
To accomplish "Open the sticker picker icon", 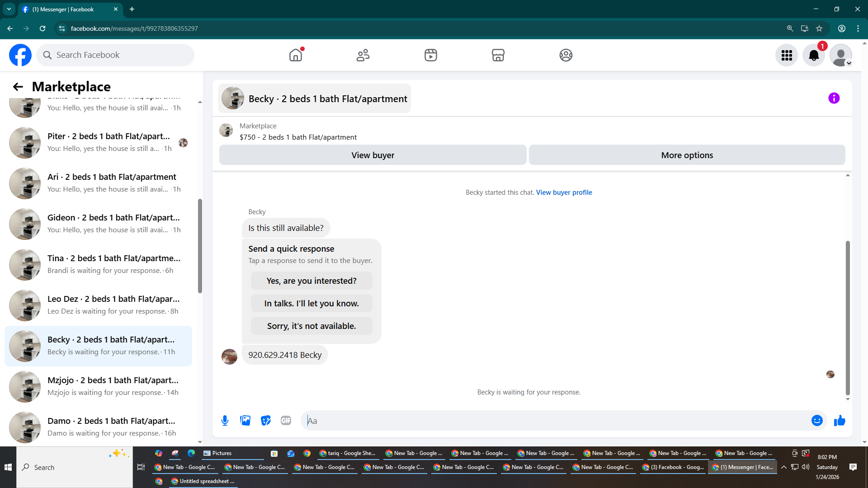I will tap(266, 421).
